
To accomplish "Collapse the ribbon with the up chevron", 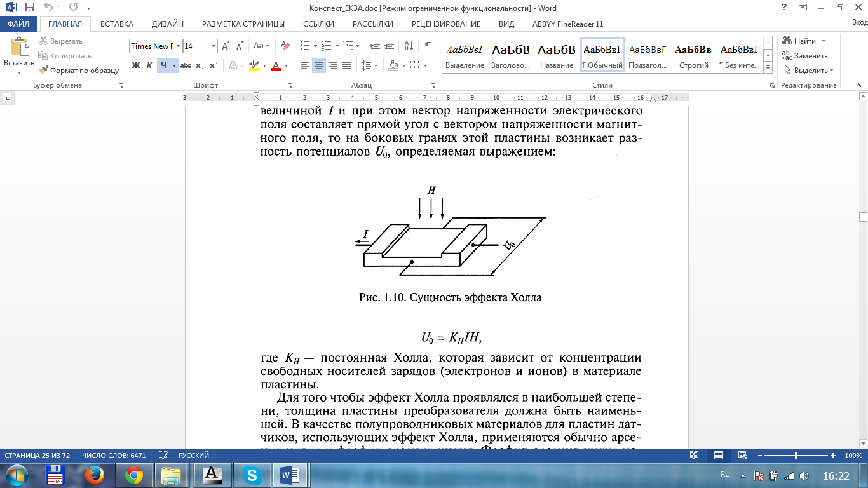I will pyautogui.click(x=859, y=85).
